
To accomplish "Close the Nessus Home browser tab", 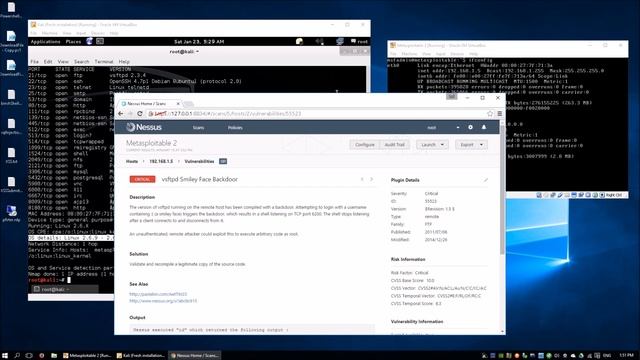I will pyautogui.click(x=178, y=104).
